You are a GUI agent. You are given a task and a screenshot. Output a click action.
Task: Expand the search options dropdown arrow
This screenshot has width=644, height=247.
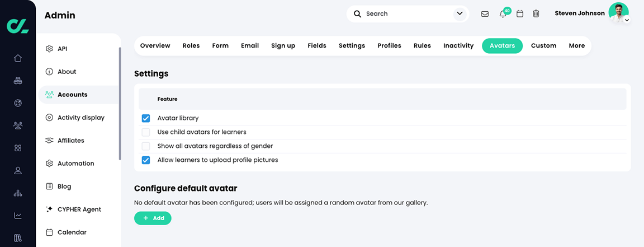pos(460,13)
